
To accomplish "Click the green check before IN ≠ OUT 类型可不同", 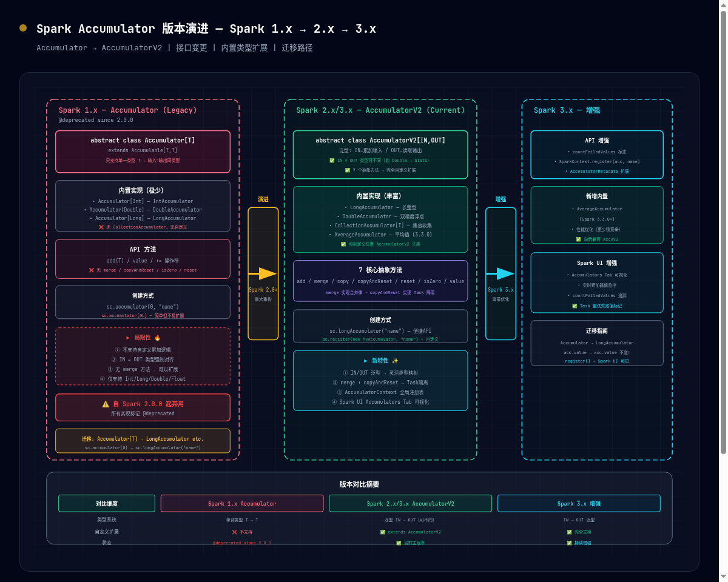I will (x=332, y=161).
